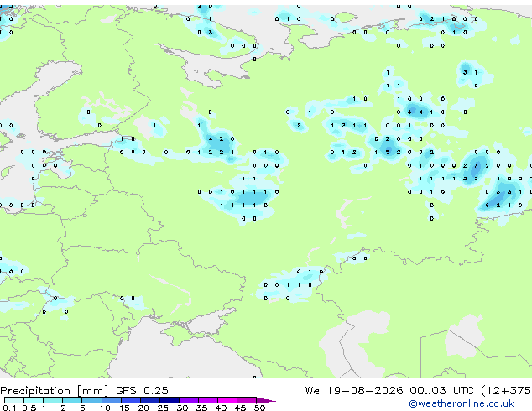Click the 20–25 mm dark blue swatch
The image size is (532, 411).
[x=149, y=400]
